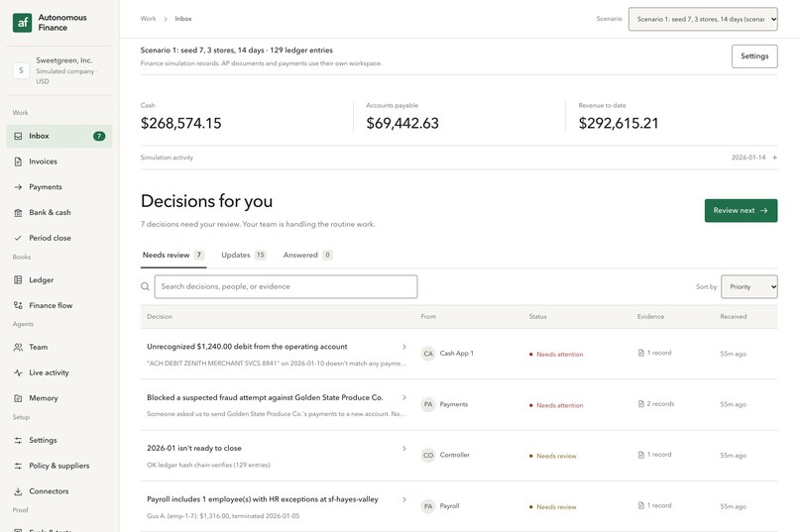Image resolution: width=799 pixels, height=532 pixels.
Task: Click the Invoices document icon
Action: pos(19,161)
